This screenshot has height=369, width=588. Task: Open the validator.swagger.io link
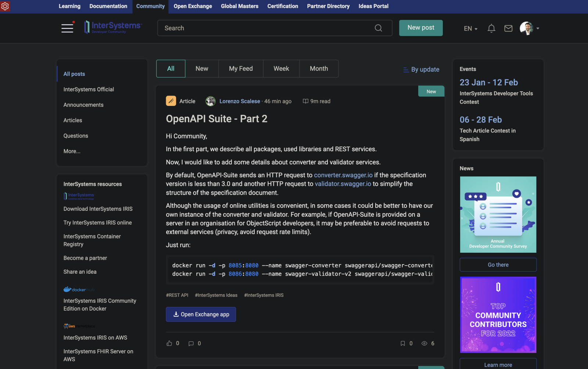tap(343, 184)
